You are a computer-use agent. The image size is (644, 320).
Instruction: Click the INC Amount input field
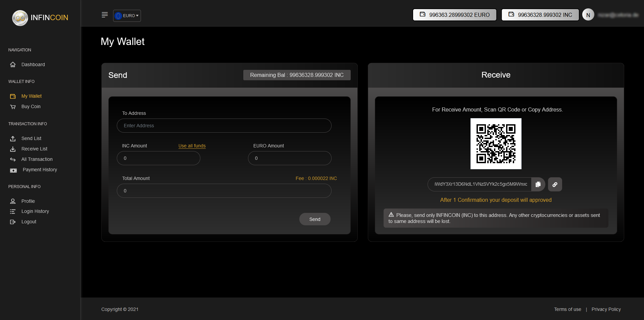(x=158, y=158)
